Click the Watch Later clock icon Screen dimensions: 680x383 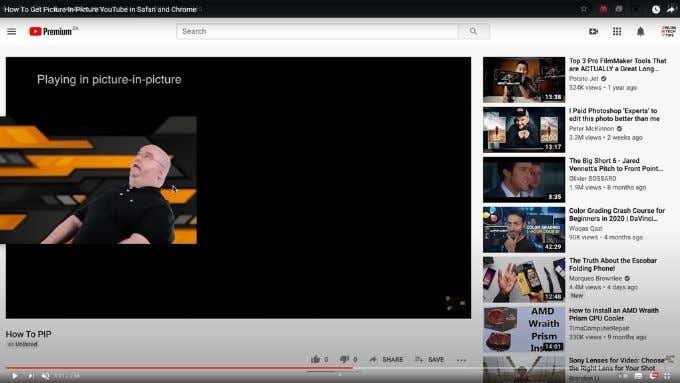pos(656,9)
